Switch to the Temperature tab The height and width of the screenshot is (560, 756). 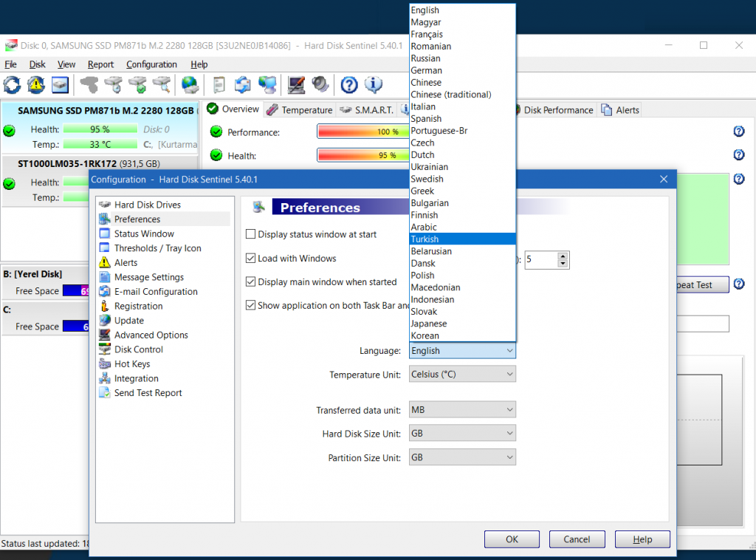pos(300,110)
